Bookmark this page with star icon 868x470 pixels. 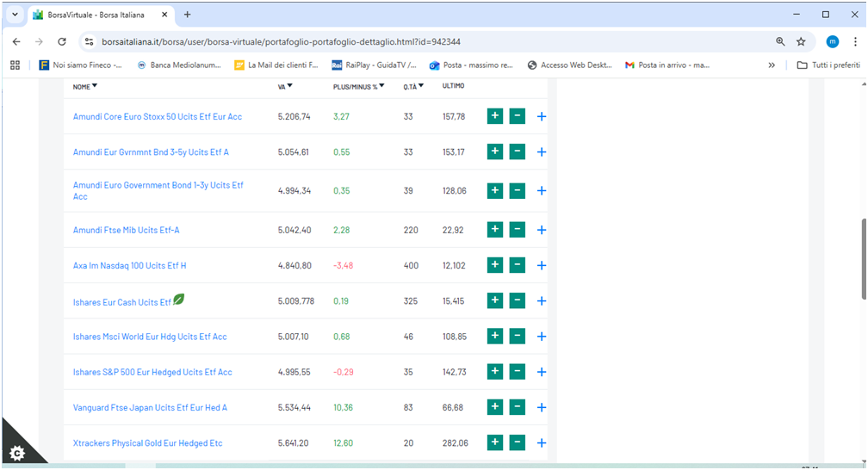click(x=801, y=41)
